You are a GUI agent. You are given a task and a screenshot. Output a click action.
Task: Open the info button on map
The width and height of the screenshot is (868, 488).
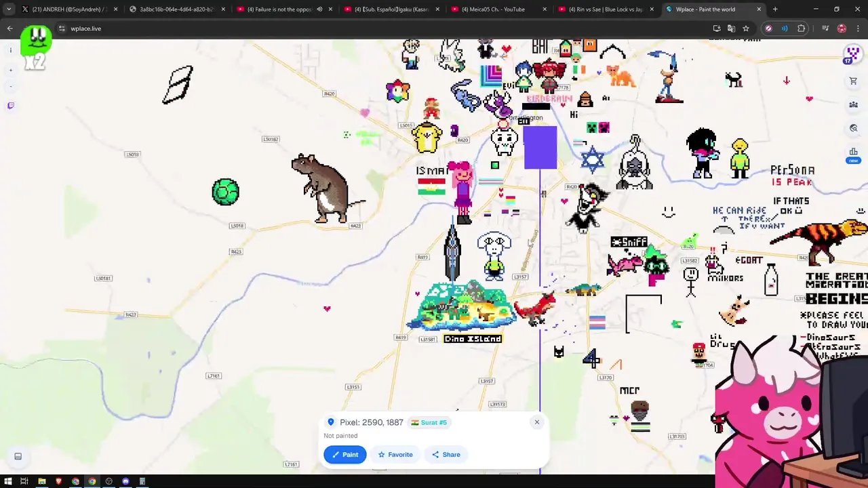(11, 50)
